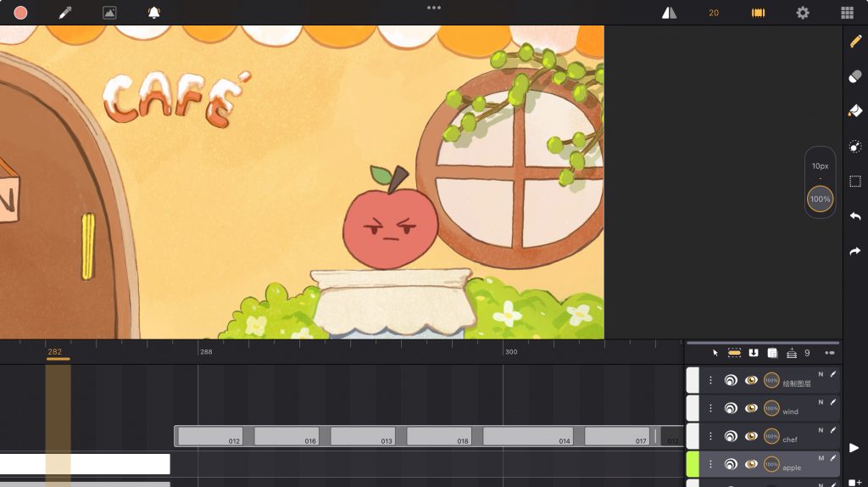Image resolution: width=868 pixels, height=487 pixels.
Task: Click the apple layer 100% opacity dial
Action: pos(771,464)
